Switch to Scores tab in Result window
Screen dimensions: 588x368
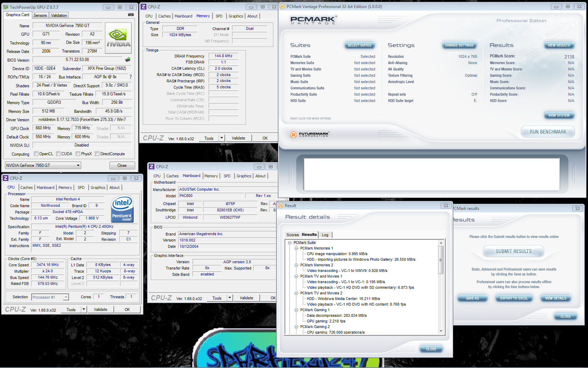[x=293, y=235]
